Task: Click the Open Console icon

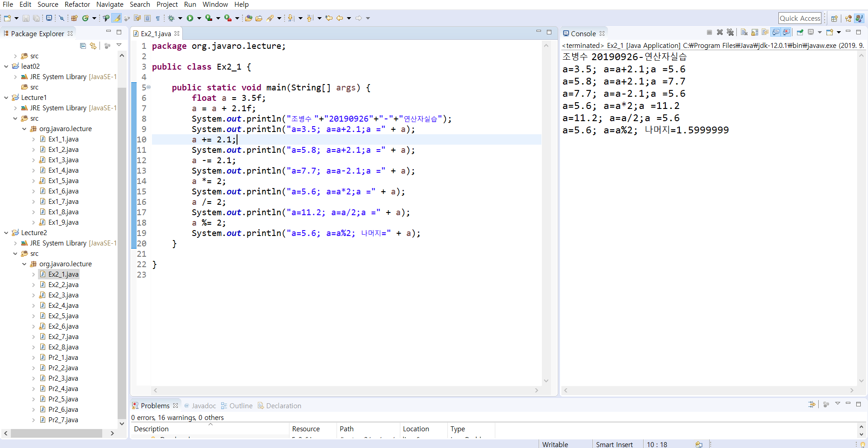Action: click(x=830, y=32)
